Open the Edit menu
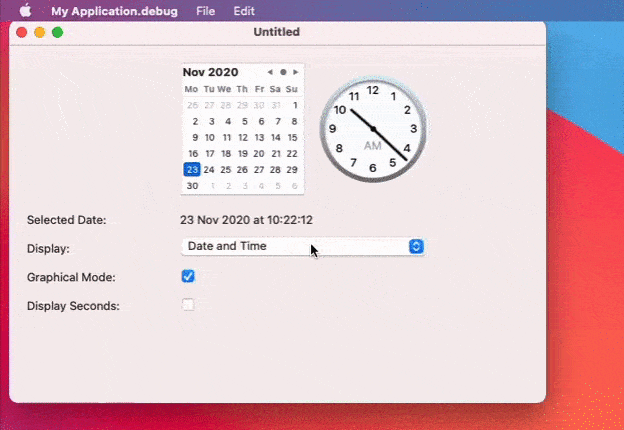The width and height of the screenshot is (624, 430). [x=244, y=11]
